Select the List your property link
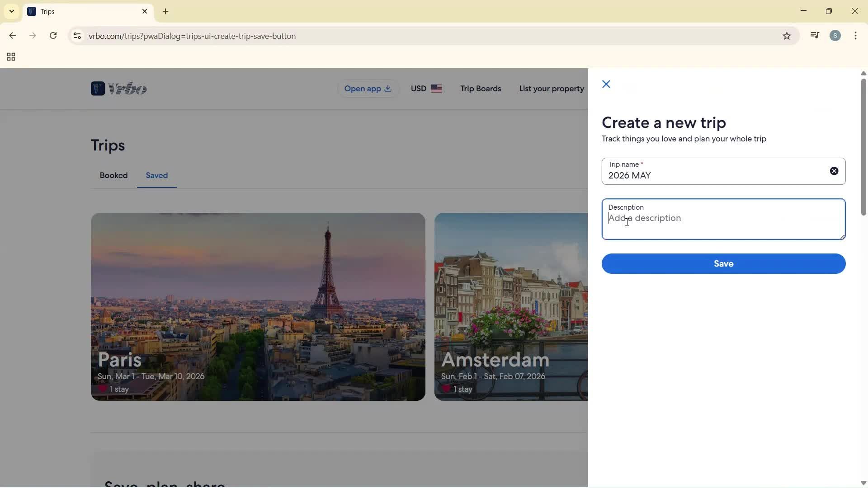The image size is (868, 488). (552, 89)
